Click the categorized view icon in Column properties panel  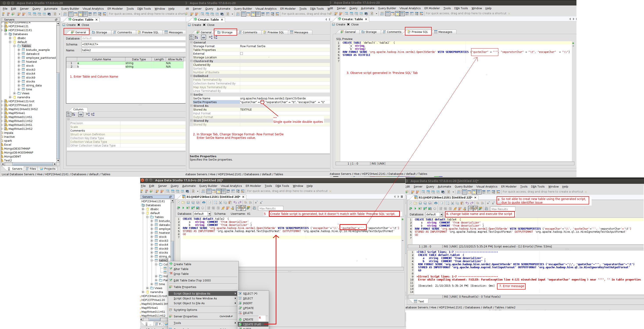[69, 114]
